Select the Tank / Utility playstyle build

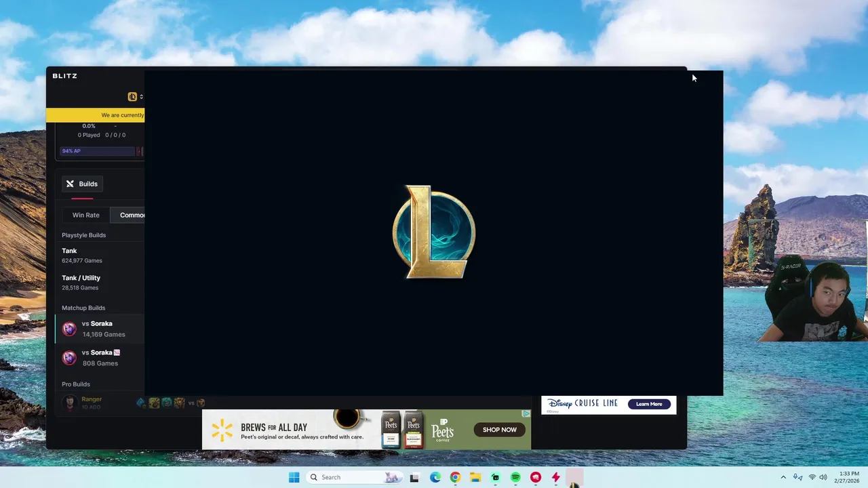click(100, 283)
